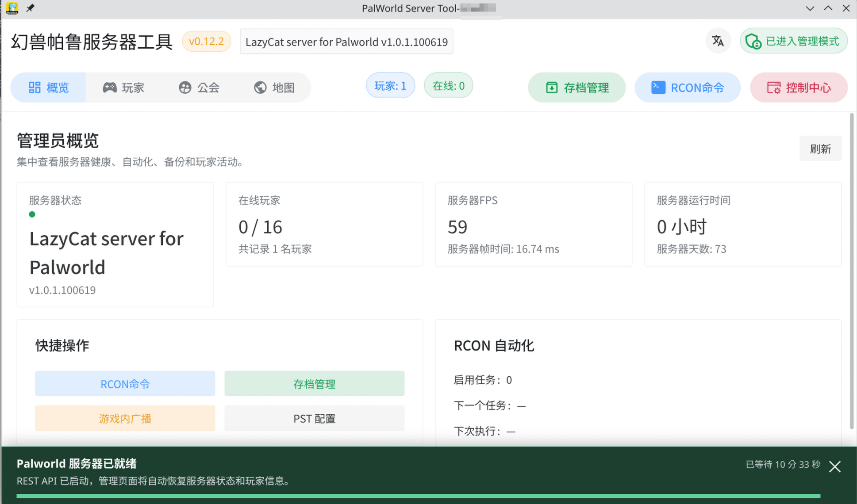Click the 快捷操作 heading

click(x=62, y=345)
